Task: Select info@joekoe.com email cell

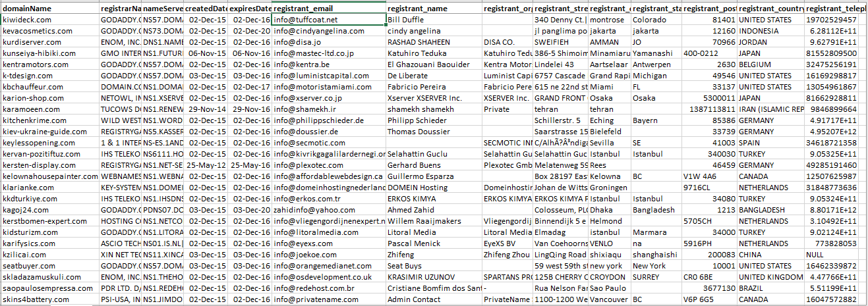Action: coord(328,255)
